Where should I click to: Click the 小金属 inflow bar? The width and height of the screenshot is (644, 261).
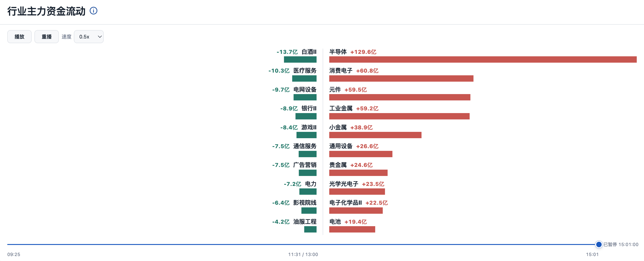point(375,135)
